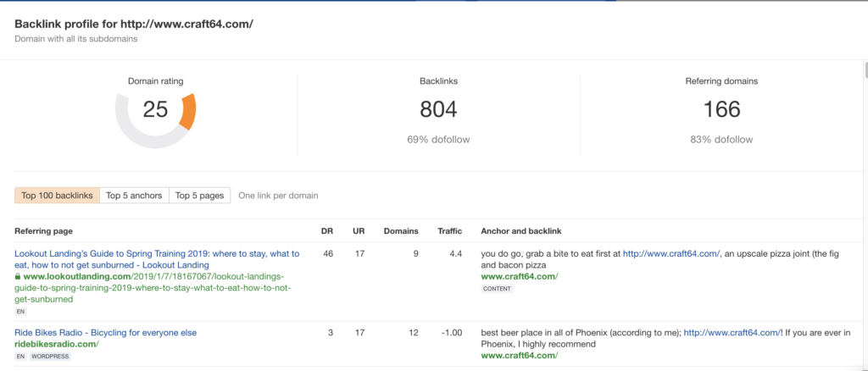Click the 804 backlinks count

click(x=438, y=109)
